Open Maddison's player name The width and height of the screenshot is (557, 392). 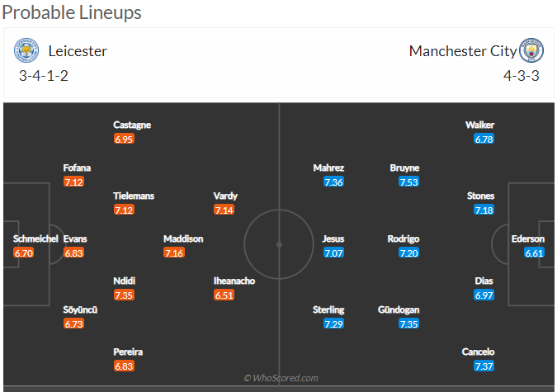tap(183, 239)
